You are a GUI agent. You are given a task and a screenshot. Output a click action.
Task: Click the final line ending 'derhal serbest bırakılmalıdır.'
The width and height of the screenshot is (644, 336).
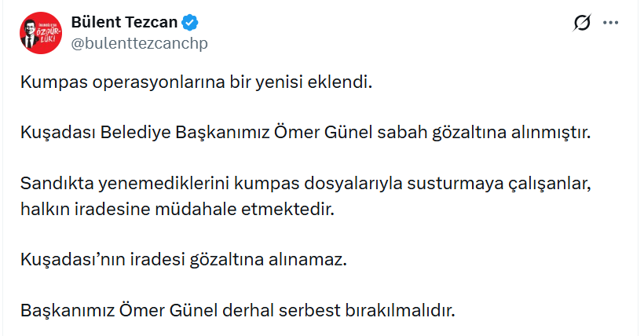[x=238, y=310]
